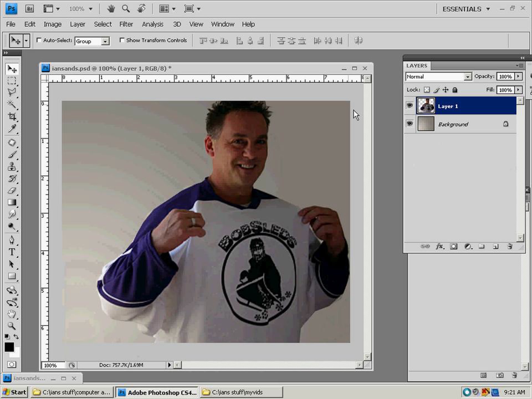Image resolution: width=532 pixels, height=399 pixels.
Task: Open the Fill slider arrow
Action: click(518, 90)
